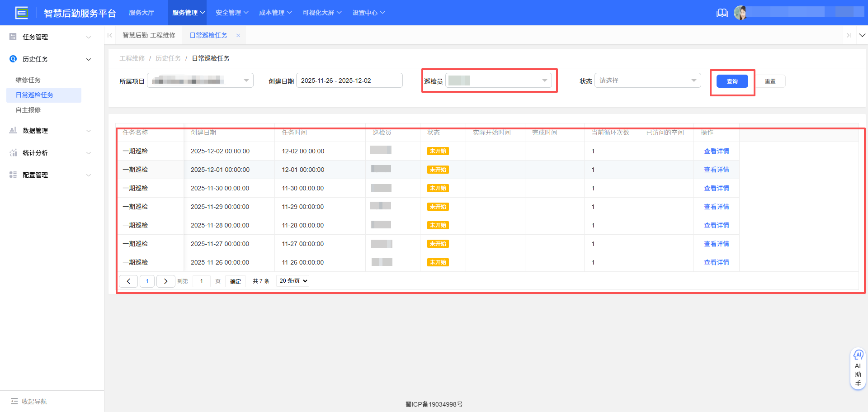
Task: Click the 历史任务 magnifier icon in sidebar
Action: (13, 59)
